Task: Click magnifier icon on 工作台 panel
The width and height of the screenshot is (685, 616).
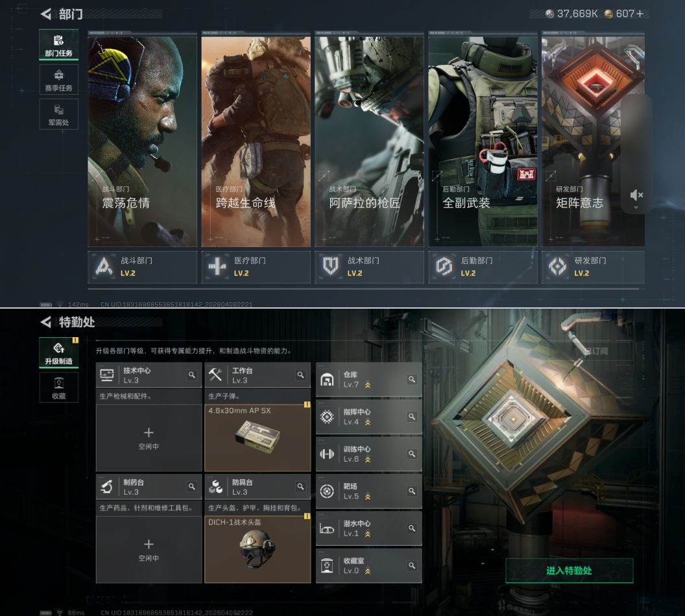Action: click(300, 375)
